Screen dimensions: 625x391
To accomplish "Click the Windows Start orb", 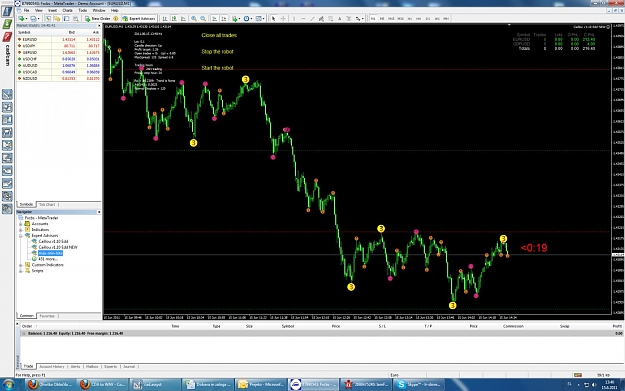I will click(8, 385).
